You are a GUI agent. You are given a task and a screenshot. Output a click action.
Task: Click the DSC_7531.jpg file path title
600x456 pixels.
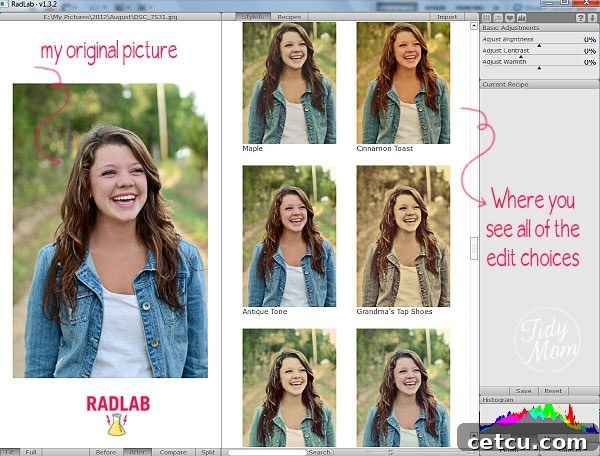pos(110,17)
